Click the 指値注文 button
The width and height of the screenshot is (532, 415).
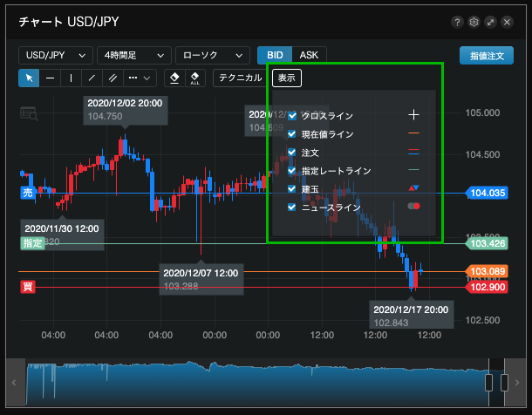486,55
